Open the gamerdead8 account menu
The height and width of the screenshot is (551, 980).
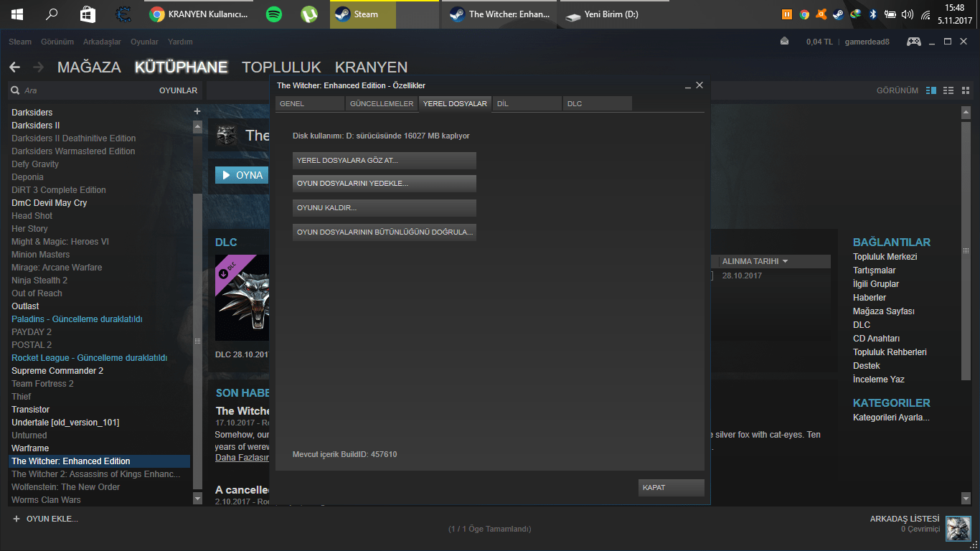point(867,42)
